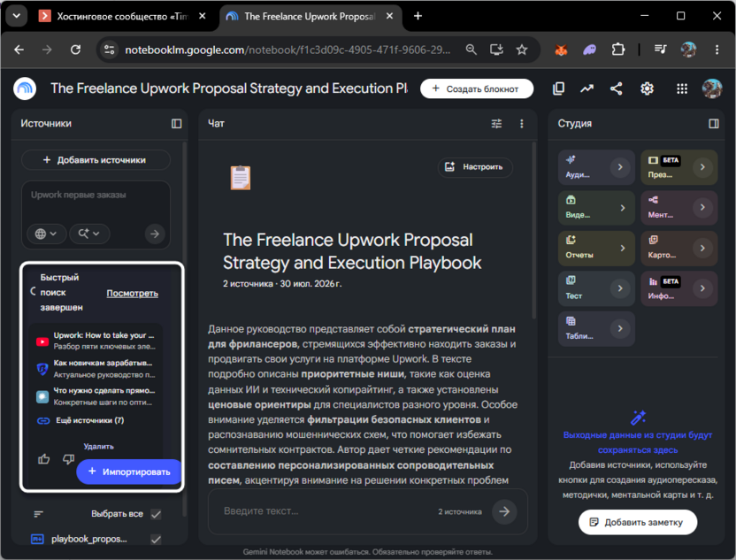Collapse the Источники panel
736x560 pixels.
177,124
